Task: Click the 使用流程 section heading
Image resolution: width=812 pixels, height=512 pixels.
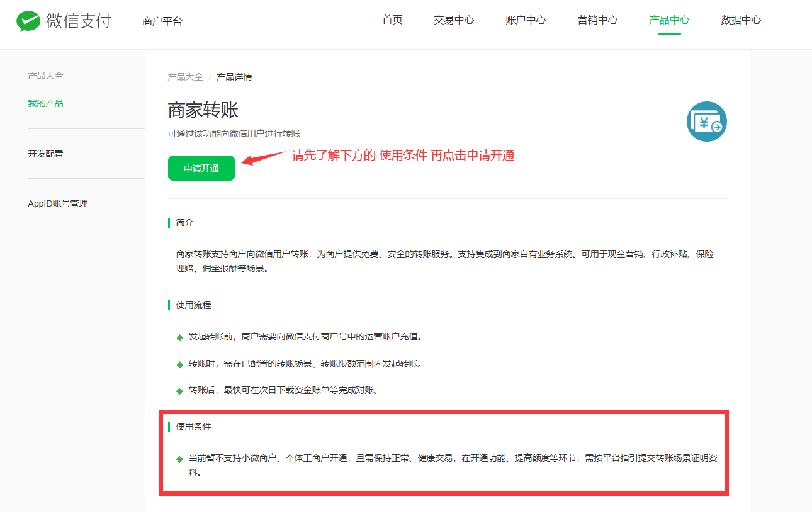Action: tap(194, 305)
